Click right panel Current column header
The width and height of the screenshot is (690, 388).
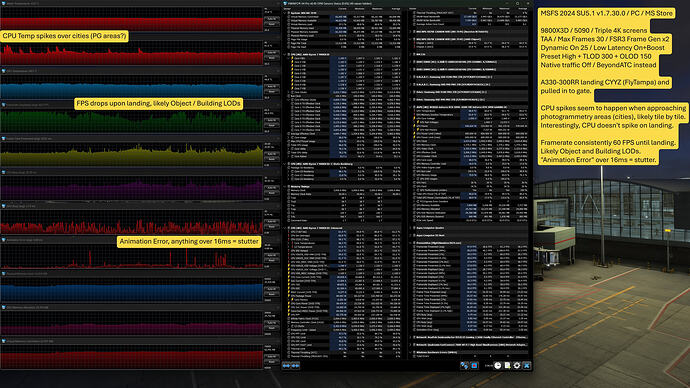click(472, 9)
